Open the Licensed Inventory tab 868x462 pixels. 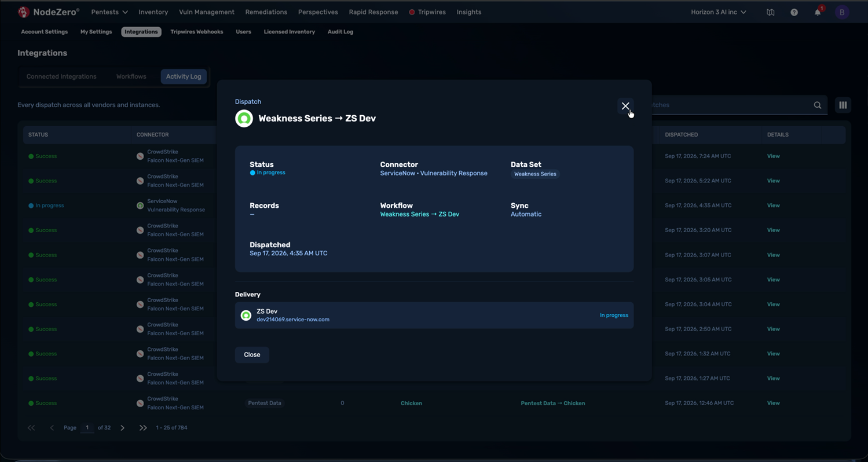[290, 32]
